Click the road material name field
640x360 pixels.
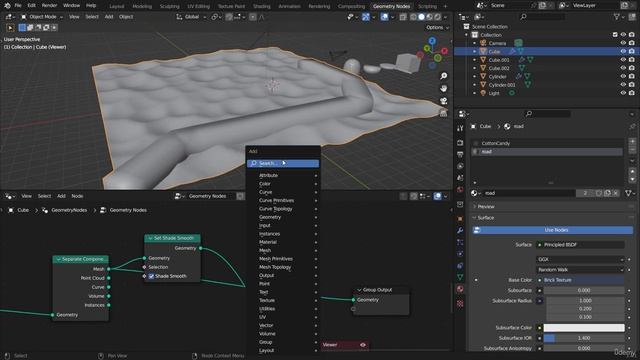(529, 193)
